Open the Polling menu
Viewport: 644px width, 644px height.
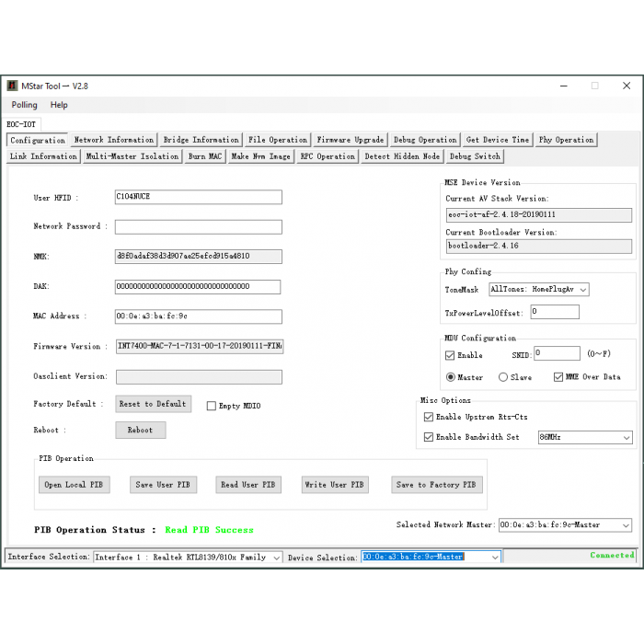[25, 105]
